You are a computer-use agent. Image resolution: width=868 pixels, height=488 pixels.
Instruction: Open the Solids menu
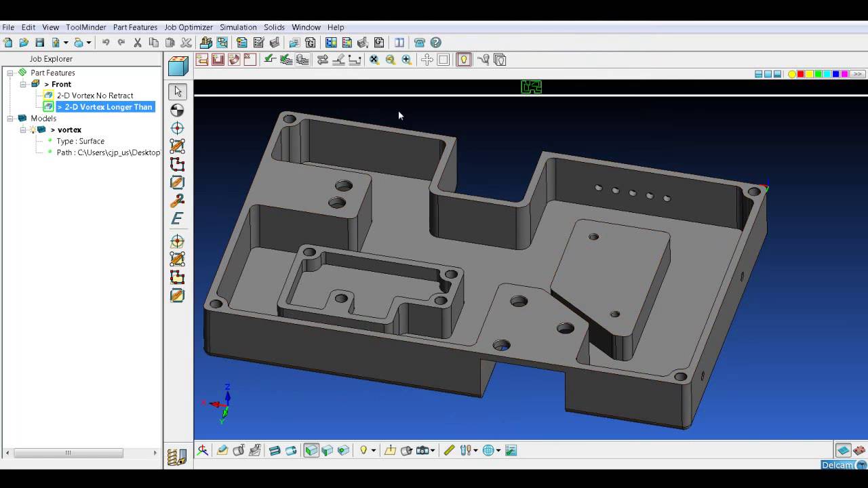pos(274,27)
